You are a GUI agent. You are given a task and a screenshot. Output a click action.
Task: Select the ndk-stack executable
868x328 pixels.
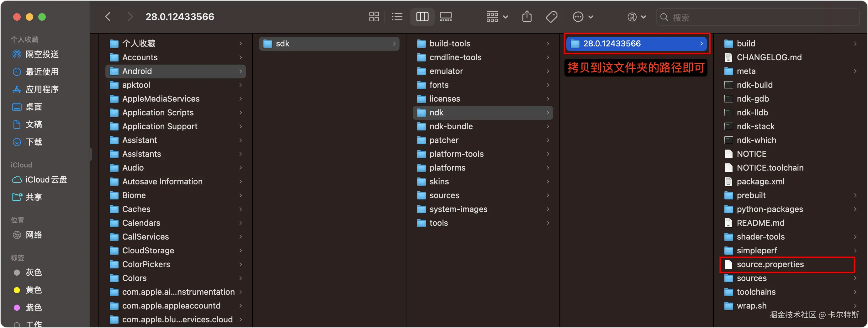pos(790,126)
